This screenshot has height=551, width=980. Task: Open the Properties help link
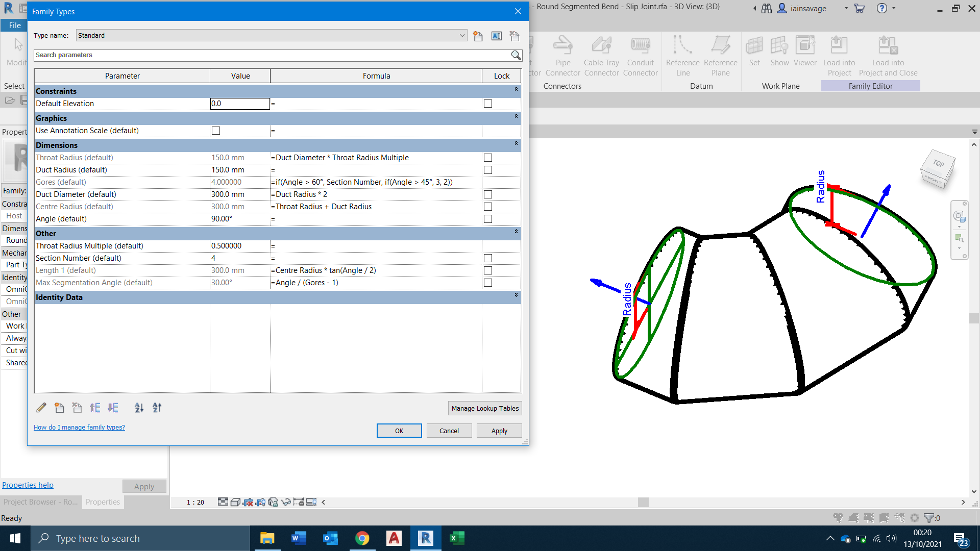click(28, 485)
